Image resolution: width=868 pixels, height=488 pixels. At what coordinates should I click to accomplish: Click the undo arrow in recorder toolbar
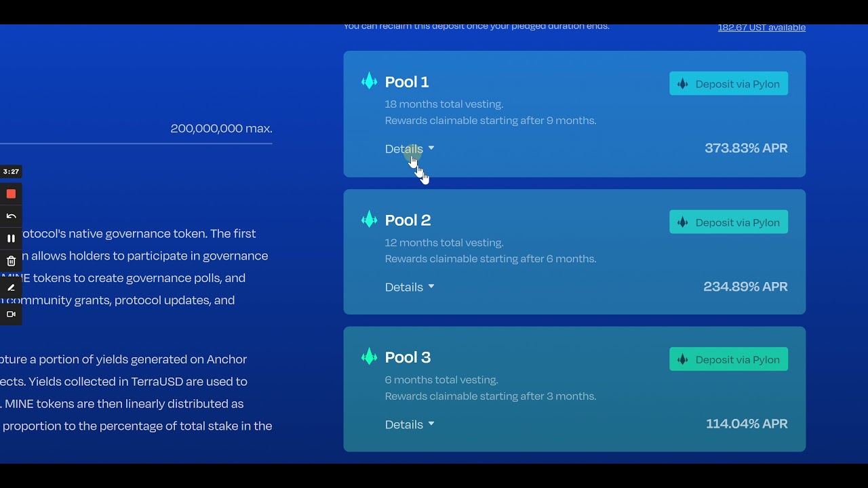11,216
